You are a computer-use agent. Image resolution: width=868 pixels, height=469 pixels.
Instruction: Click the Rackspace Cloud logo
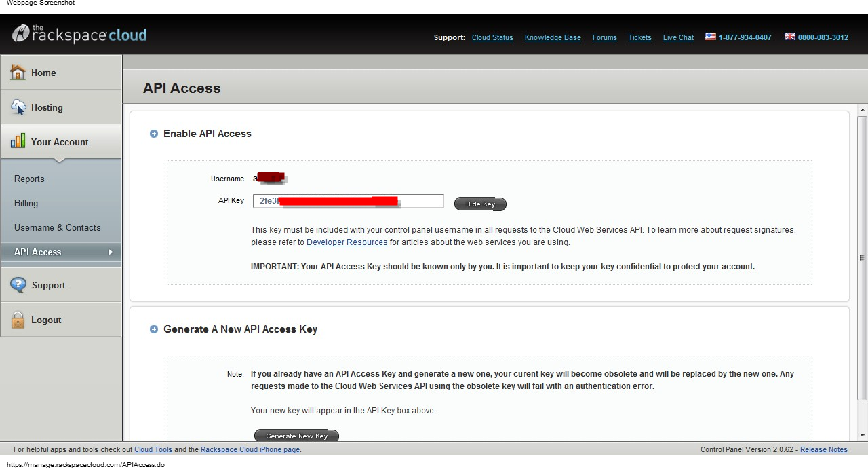[x=79, y=34]
